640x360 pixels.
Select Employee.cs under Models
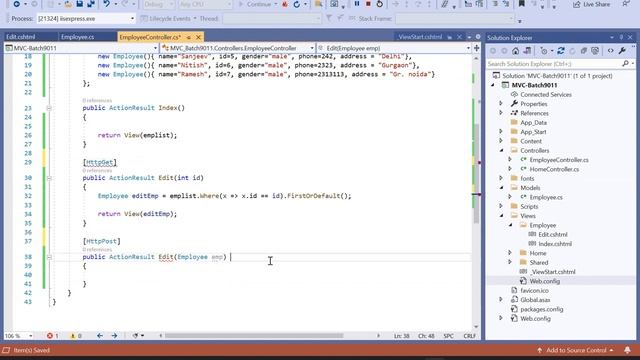(x=546, y=197)
